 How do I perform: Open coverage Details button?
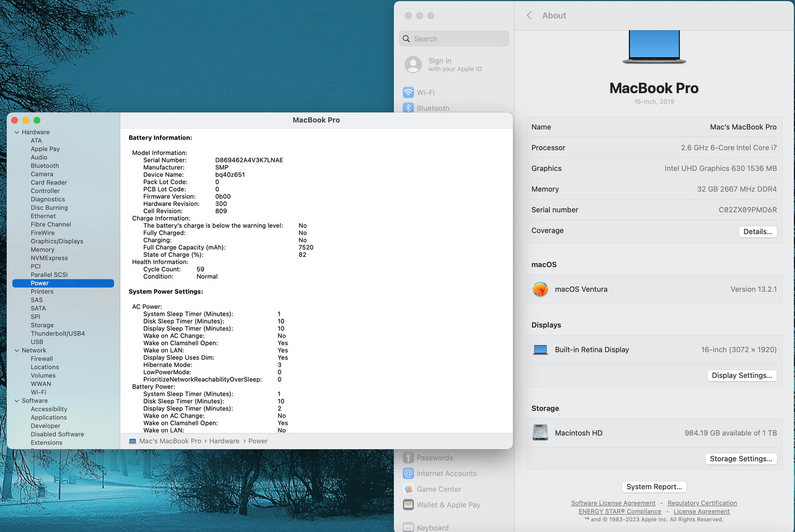(758, 232)
